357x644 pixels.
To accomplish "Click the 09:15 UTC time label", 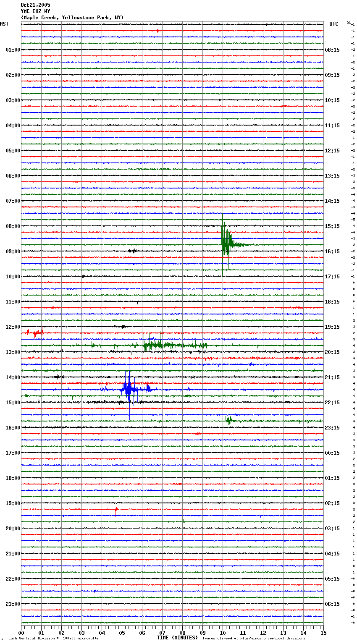I will point(332,75).
